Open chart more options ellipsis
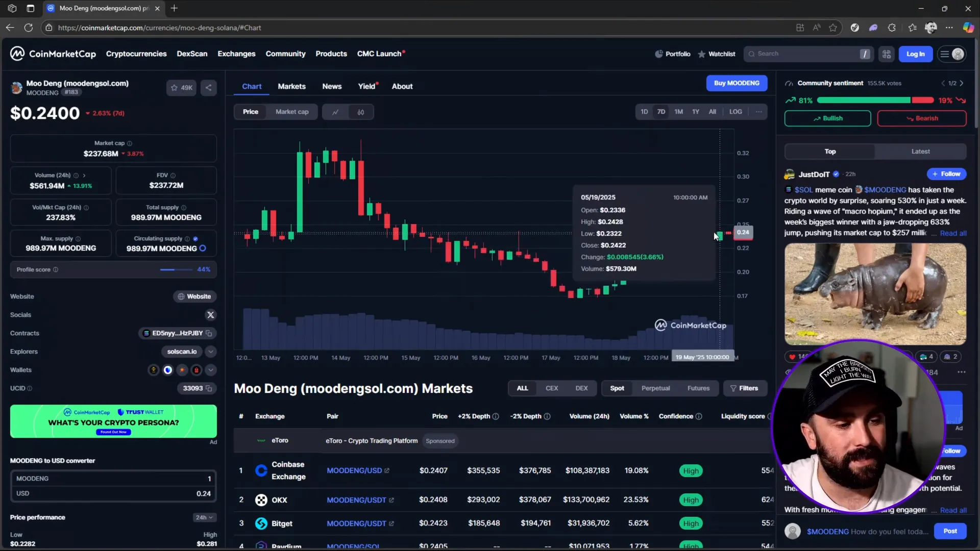Screen dimensions: 980x551 759,112
